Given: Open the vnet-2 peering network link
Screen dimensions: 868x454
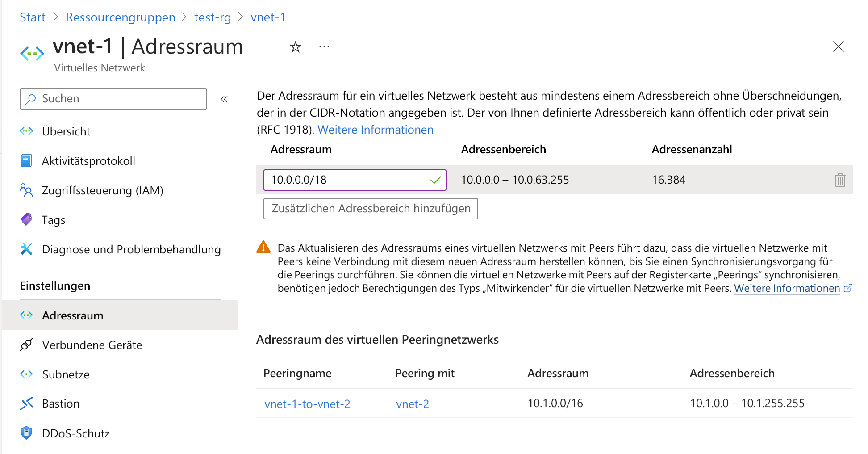Looking at the screenshot, I should [413, 404].
